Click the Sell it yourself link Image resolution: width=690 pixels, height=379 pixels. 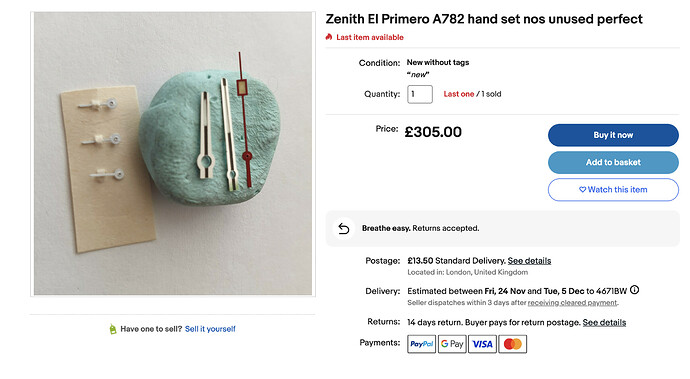[x=210, y=329]
